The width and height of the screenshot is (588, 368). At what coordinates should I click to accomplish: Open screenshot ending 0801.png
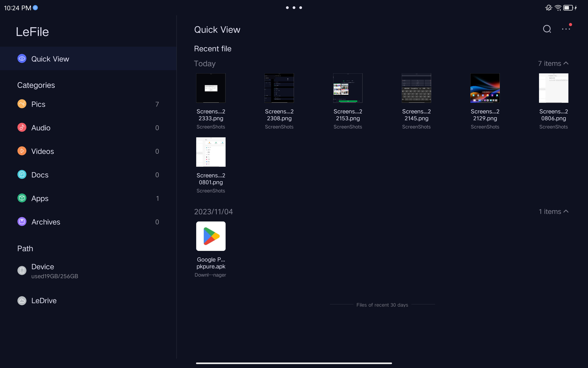(211, 152)
